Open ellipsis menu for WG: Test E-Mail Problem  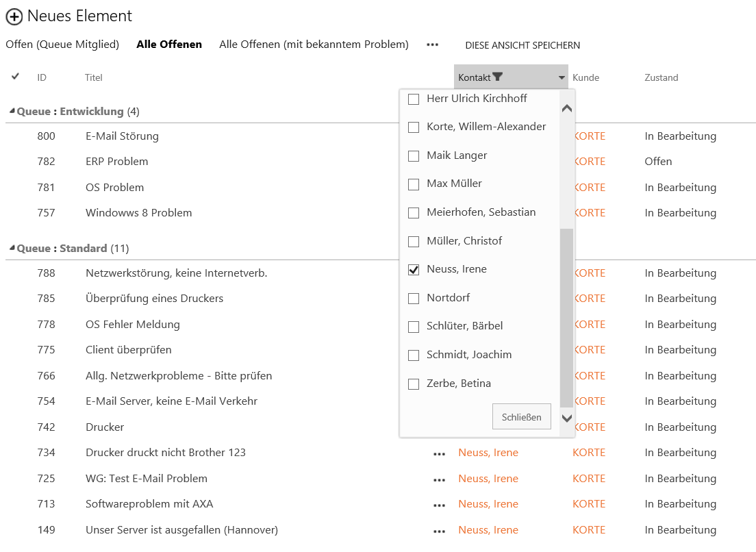(x=439, y=479)
